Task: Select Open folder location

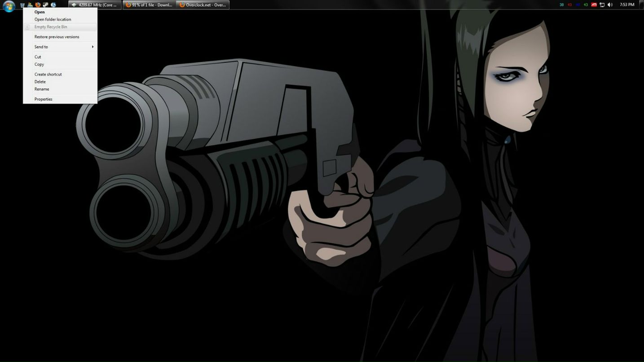Action: pyautogui.click(x=53, y=19)
